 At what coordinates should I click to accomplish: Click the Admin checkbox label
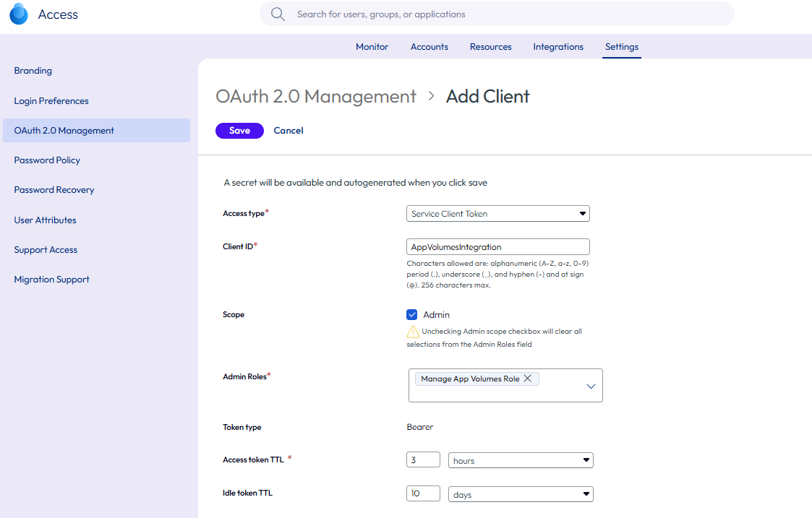point(436,315)
